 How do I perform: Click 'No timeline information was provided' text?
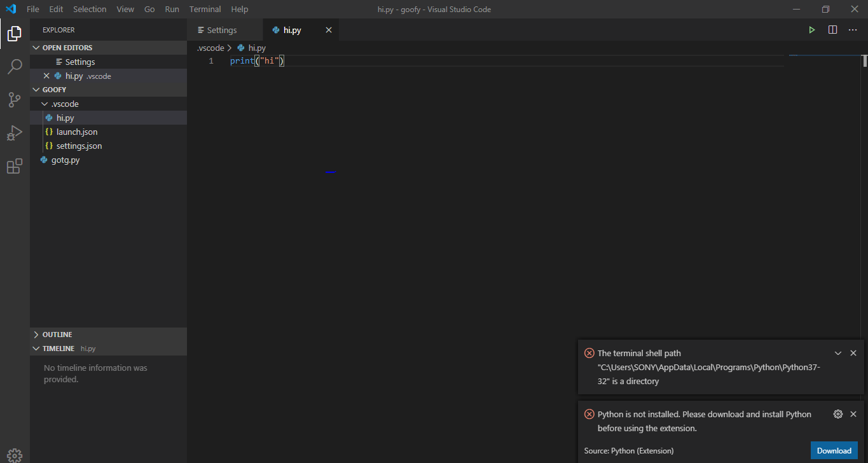pyautogui.click(x=95, y=373)
